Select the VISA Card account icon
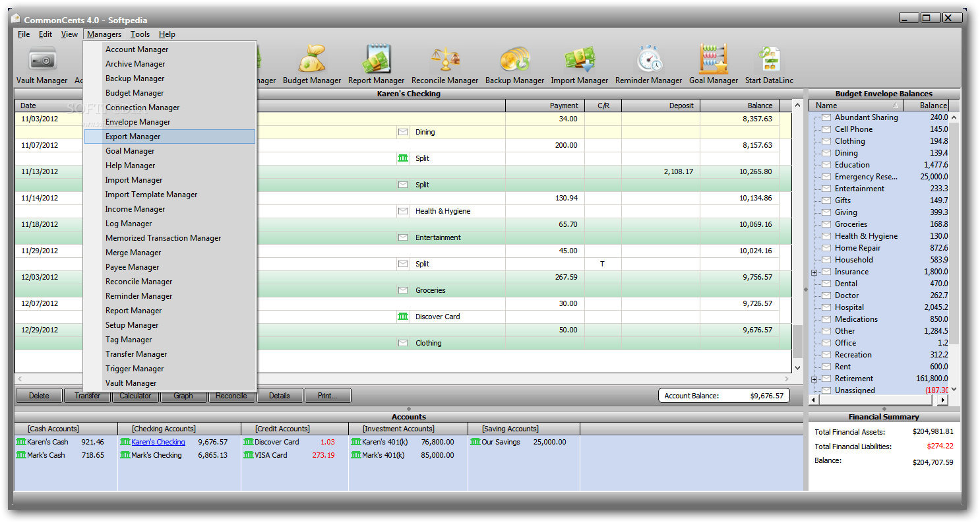The image size is (980, 523). 249,455
